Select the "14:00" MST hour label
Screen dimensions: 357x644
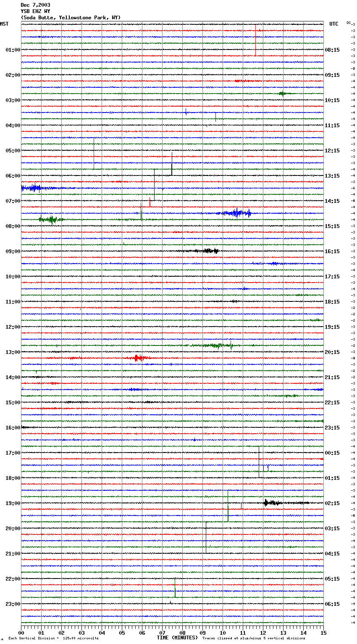coord(13,377)
